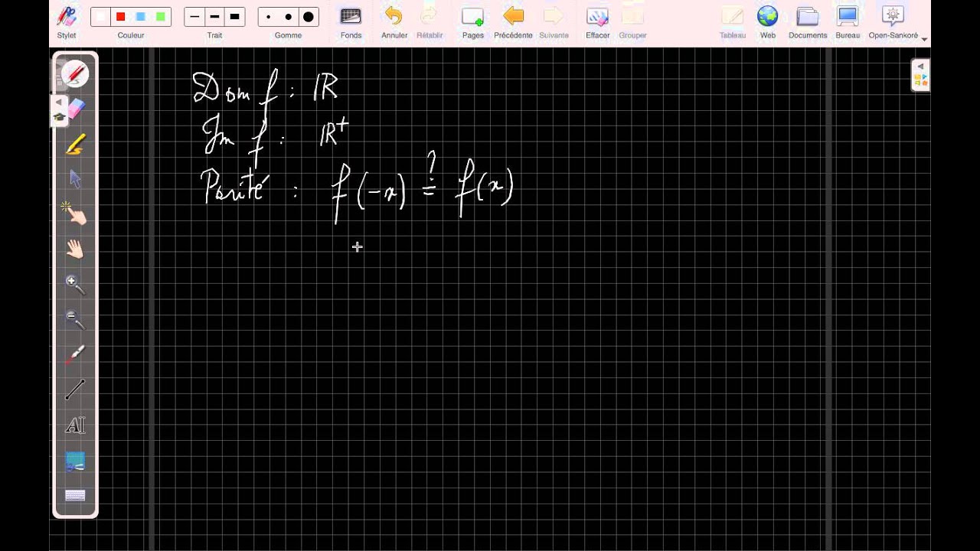This screenshot has height=551, width=980.
Task: Choose the thick line width
Action: [234, 17]
